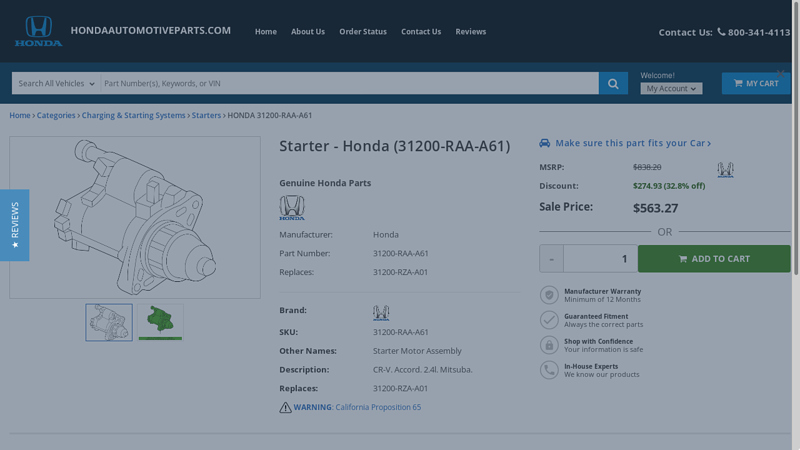Click the part number search input field
Image resolution: width=800 pixels, height=450 pixels.
point(349,84)
